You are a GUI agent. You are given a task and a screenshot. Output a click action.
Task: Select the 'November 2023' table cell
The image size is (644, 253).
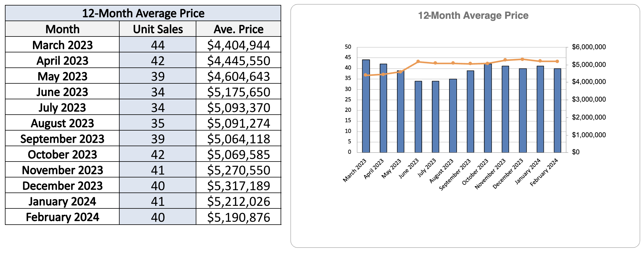coord(62,170)
